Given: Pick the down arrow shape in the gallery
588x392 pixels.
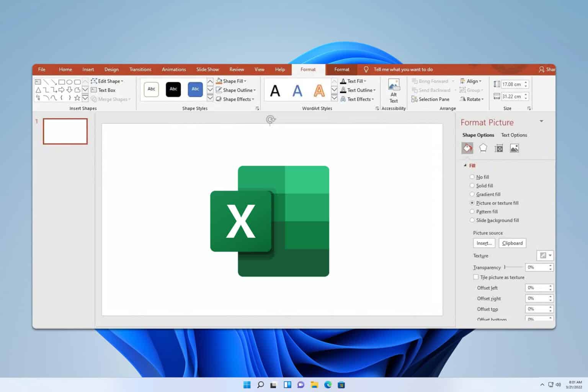Looking at the screenshot, I should 69,90.
